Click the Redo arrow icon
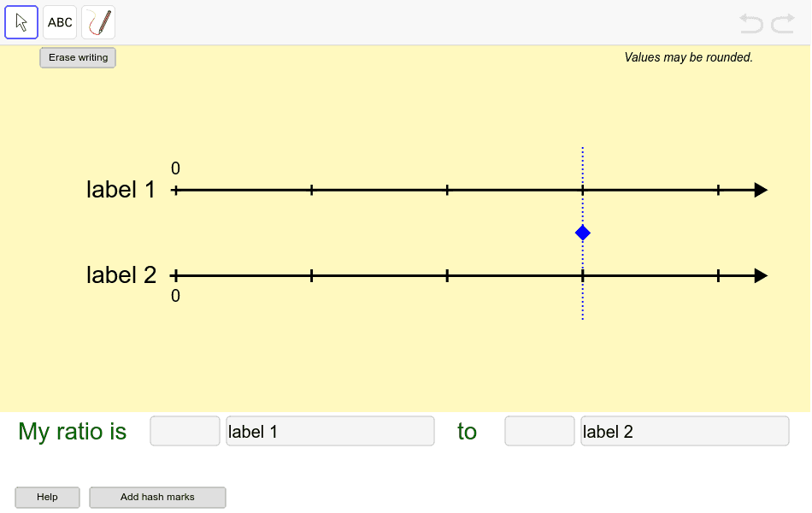Viewport: 812px width, 513px height. 783,23
